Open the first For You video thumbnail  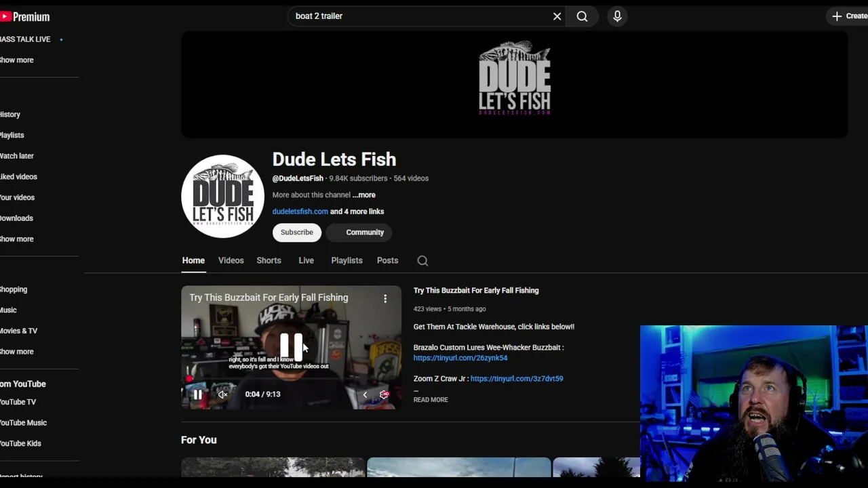pyautogui.click(x=273, y=467)
